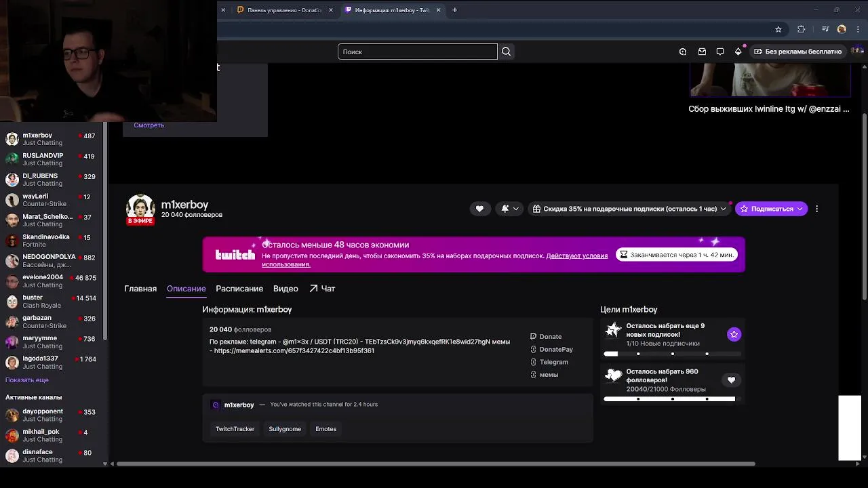This screenshot has height=488, width=868.
Task: Open mikhail_pok active channel
Action: coord(52,435)
